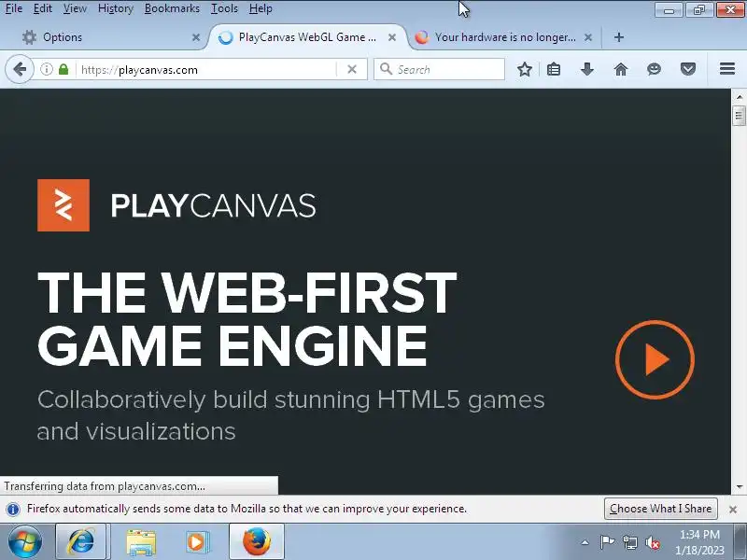Viewport: 747px width, 560px height.
Task: Go back using the back arrow button
Action: pos(19,69)
